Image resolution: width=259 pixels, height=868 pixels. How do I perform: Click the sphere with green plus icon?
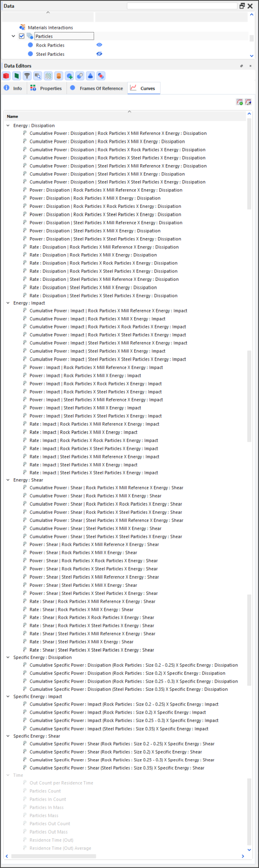point(69,76)
